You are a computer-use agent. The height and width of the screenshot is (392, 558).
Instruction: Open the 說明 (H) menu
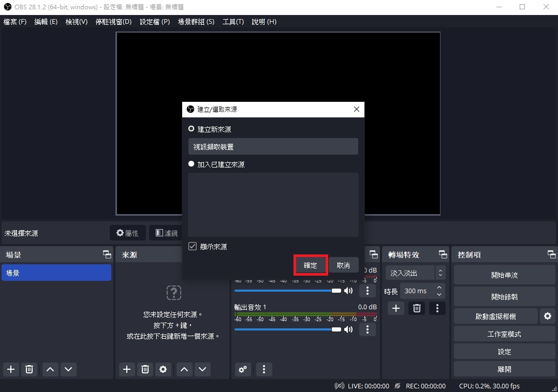(264, 22)
